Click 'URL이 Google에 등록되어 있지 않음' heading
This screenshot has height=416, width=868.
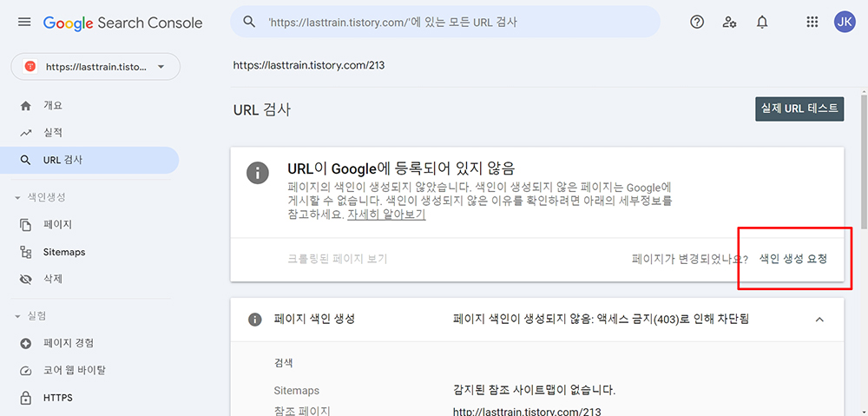pos(401,168)
